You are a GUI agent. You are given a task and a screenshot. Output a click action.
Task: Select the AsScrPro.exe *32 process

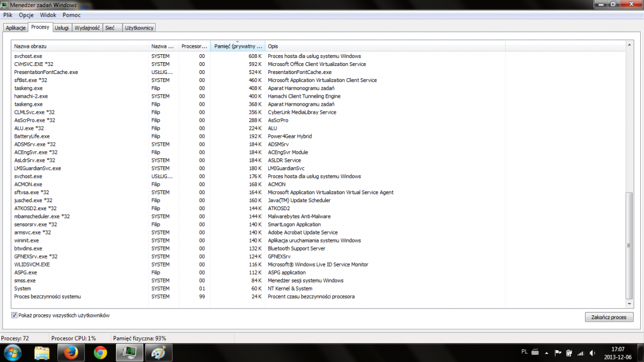[x=319, y=121]
